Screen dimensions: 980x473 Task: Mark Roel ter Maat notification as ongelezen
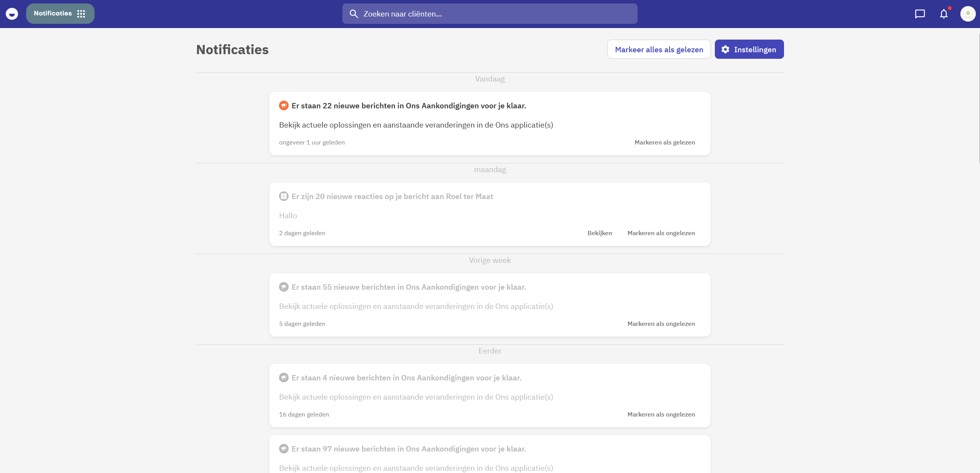pyautogui.click(x=661, y=233)
